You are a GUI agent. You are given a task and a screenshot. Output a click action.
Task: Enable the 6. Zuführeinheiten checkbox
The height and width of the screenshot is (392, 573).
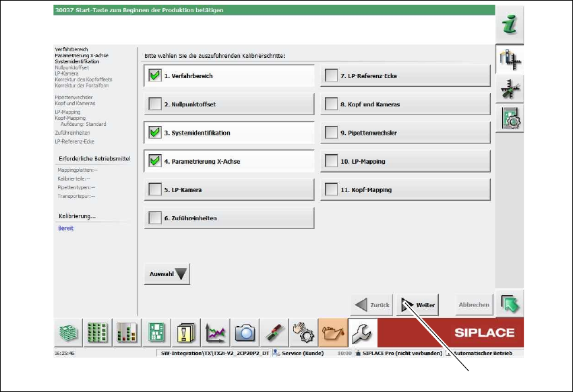pos(155,218)
